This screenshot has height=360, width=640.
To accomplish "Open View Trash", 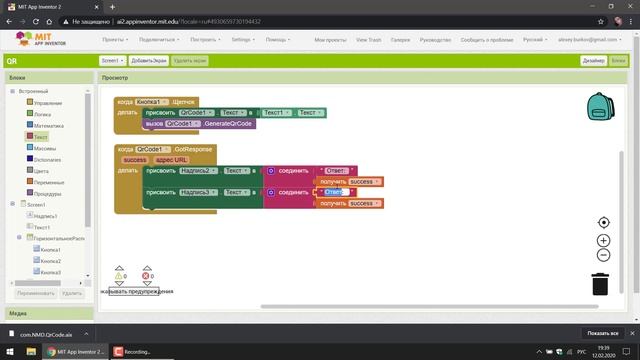I will [368, 40].
